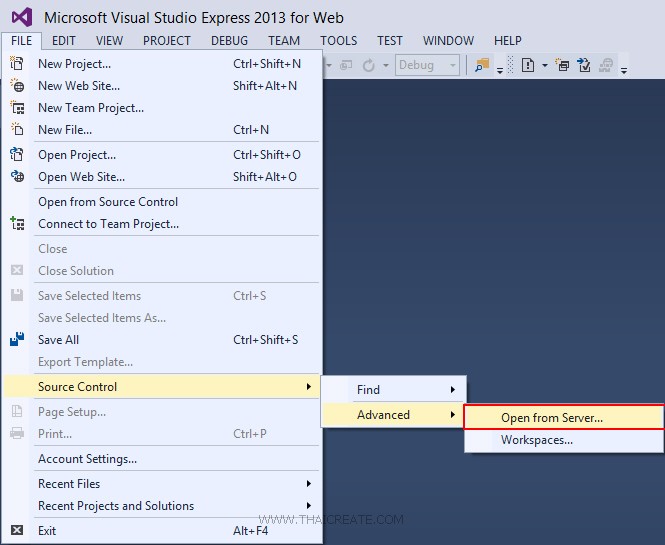This screenshot has width=665, height=545.
Task: Open the TOOLS menu
Action: [338, 41]
